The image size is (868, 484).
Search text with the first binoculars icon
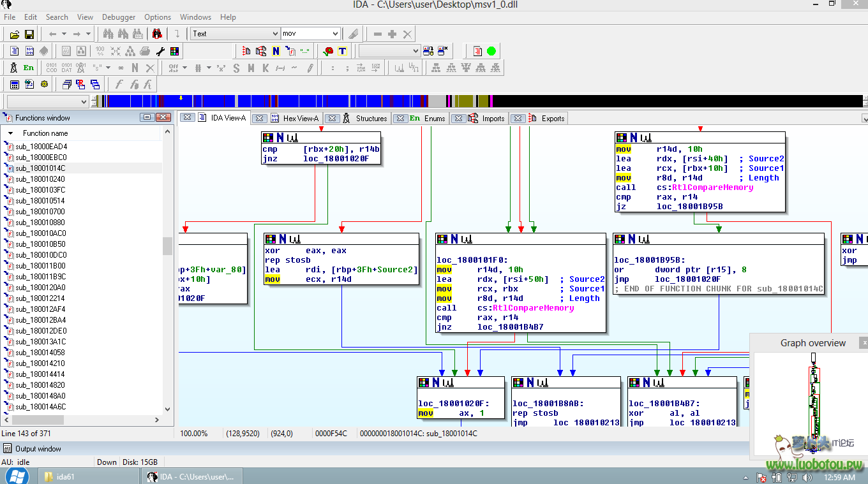(x=108, y=34)
